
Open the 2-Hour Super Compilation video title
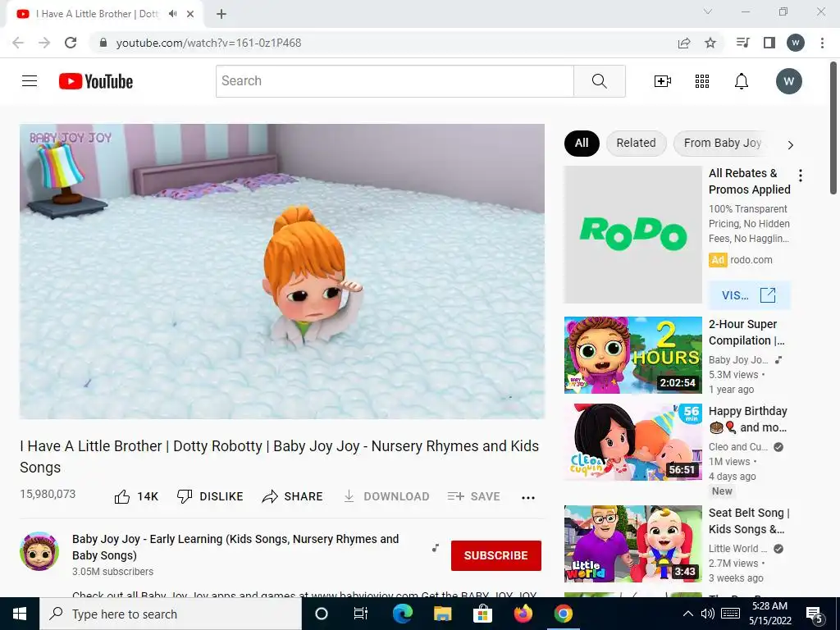746,332
